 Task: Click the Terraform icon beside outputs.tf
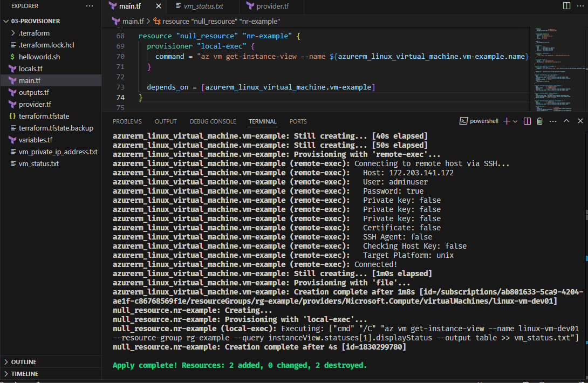pos(13,92)
